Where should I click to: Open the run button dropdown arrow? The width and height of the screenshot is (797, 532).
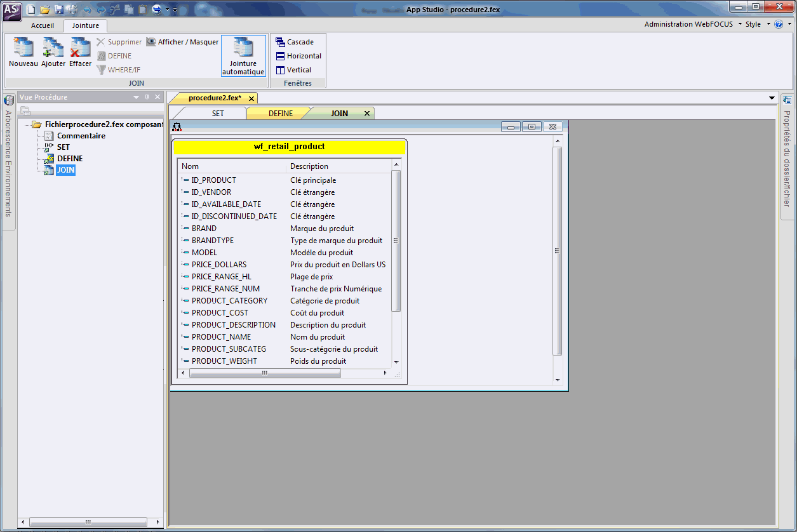(166, 10)
